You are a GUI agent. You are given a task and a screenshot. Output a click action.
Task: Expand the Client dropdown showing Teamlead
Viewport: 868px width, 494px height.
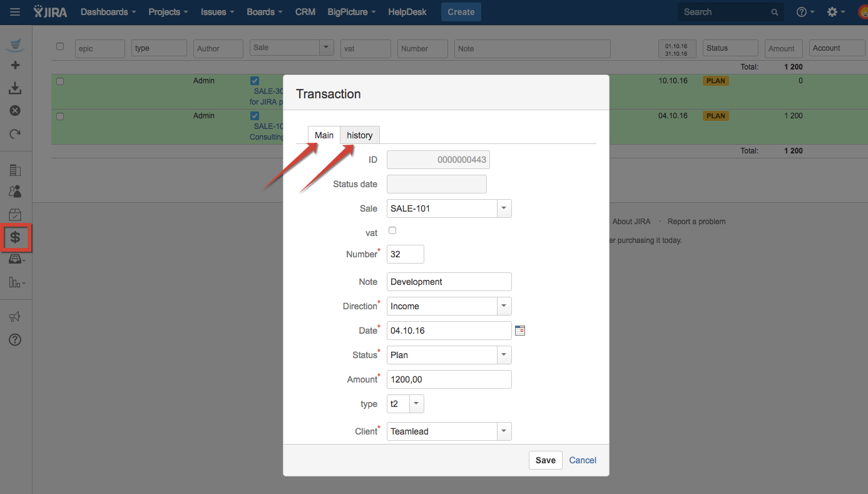504,431
